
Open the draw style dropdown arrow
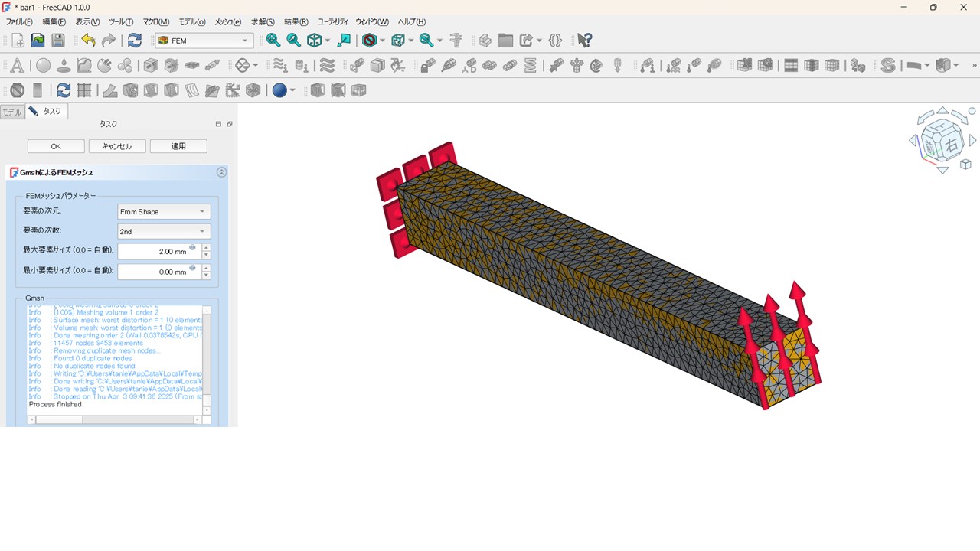pos(383,41)
